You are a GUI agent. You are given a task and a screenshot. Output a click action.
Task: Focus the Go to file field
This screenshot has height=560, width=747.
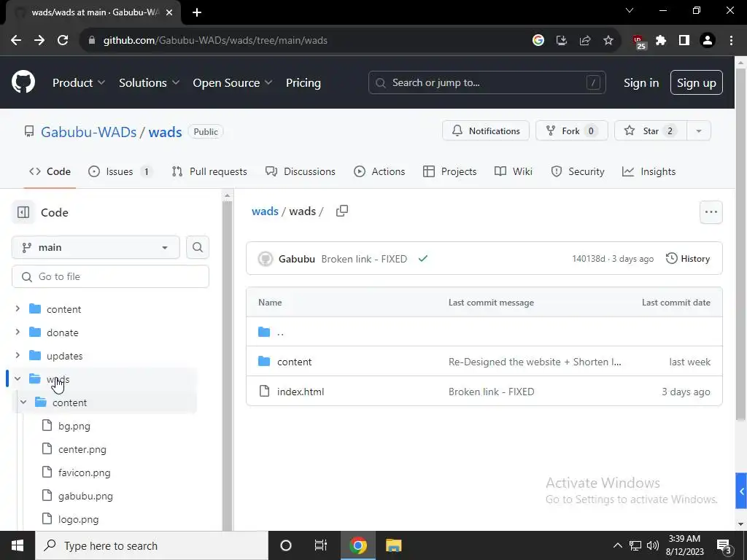click(x=111, y=276)
